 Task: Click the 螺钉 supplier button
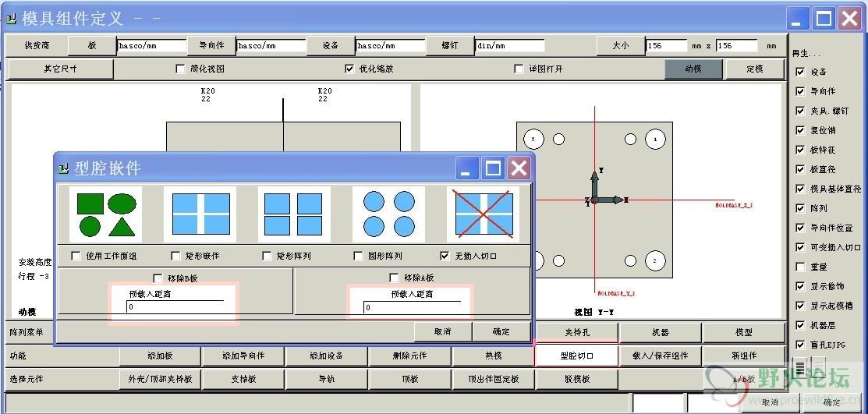tap(450, 46)
